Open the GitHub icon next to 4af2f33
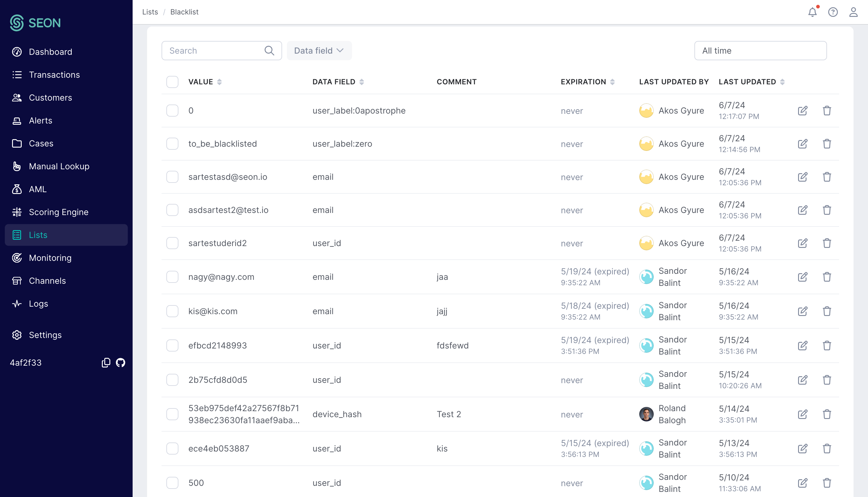 [x=121, y=363]
